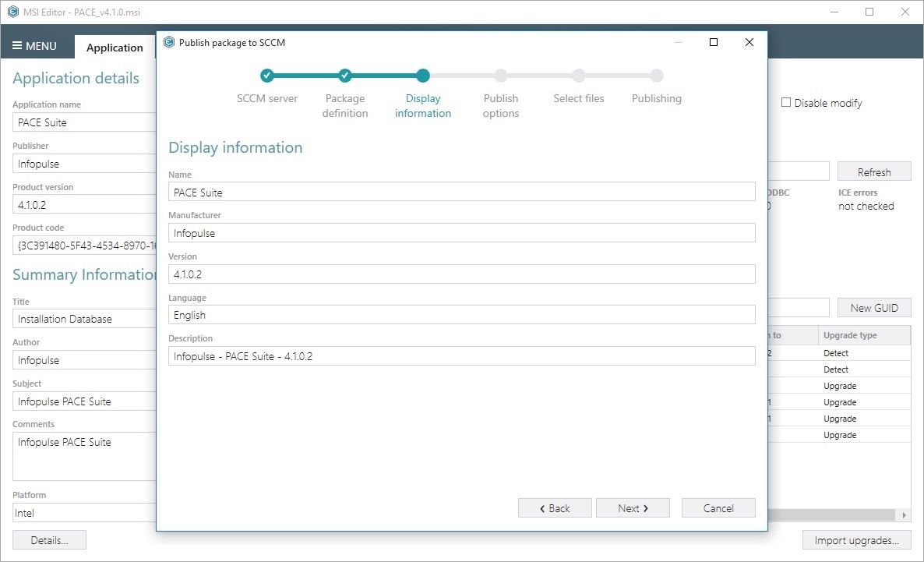924x562 pixels.
Task: Click the Publish options step circle
Action: tap(501, 76)
